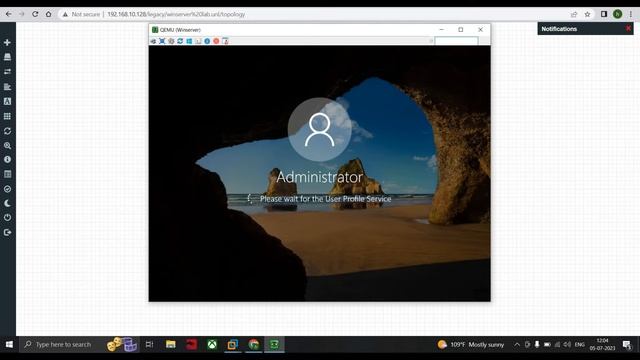
Task: Go forward in the browser
Action: point(22,14)
